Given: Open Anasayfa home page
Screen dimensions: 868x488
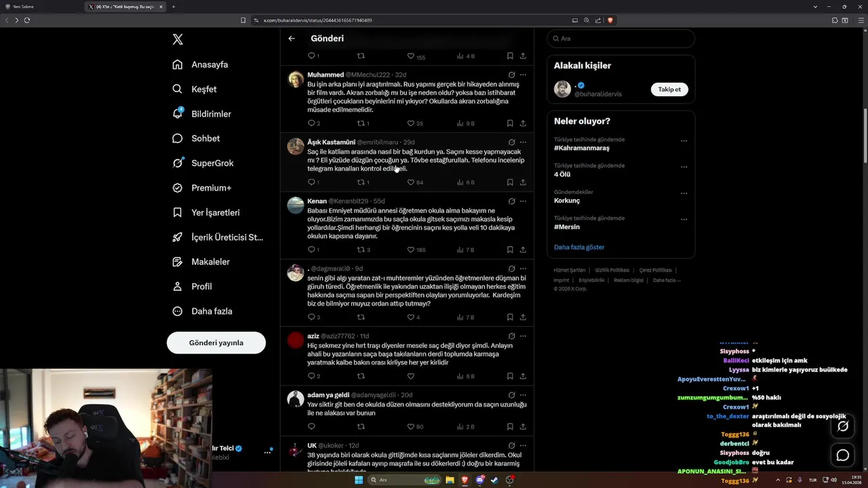Looking at the screenshot, I should [200, 64].
